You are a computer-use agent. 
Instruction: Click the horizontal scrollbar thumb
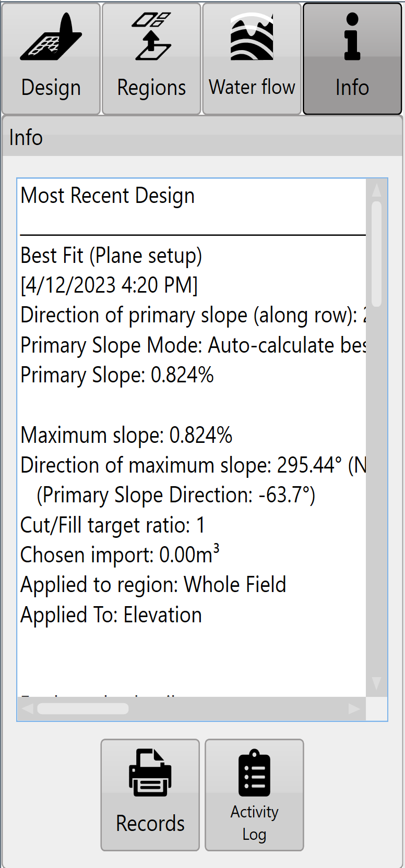click(83, 708)
